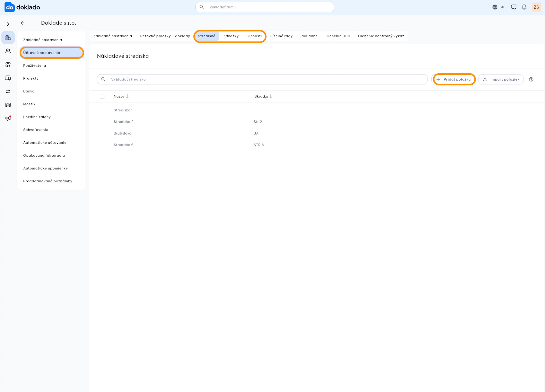
Task: Switch to the Zákazky tab
Action: [231, 36]
